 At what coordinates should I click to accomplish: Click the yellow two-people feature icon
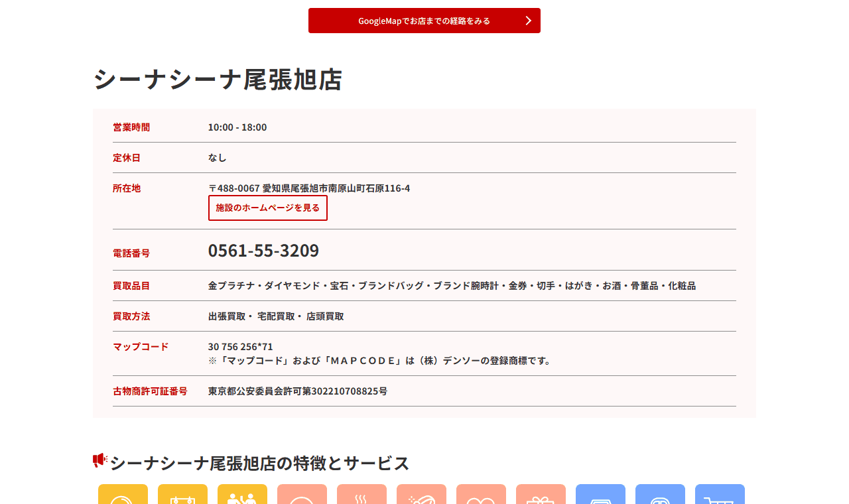click(x=242, y=494)
